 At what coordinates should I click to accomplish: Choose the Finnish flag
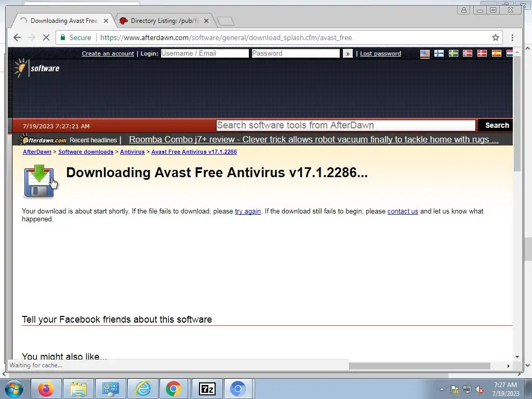(439, 54)
